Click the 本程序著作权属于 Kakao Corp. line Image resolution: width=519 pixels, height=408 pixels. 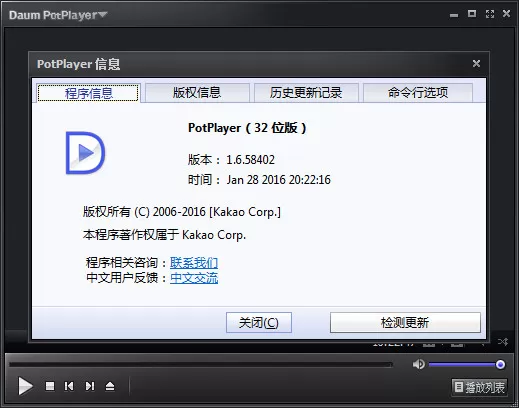pyautogui.click(x=164, y=235)
